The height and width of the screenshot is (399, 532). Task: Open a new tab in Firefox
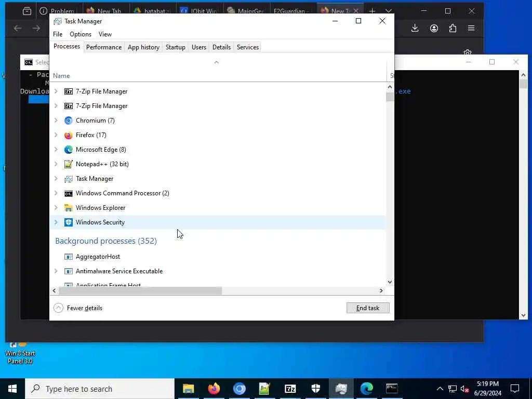pos(372,11)
